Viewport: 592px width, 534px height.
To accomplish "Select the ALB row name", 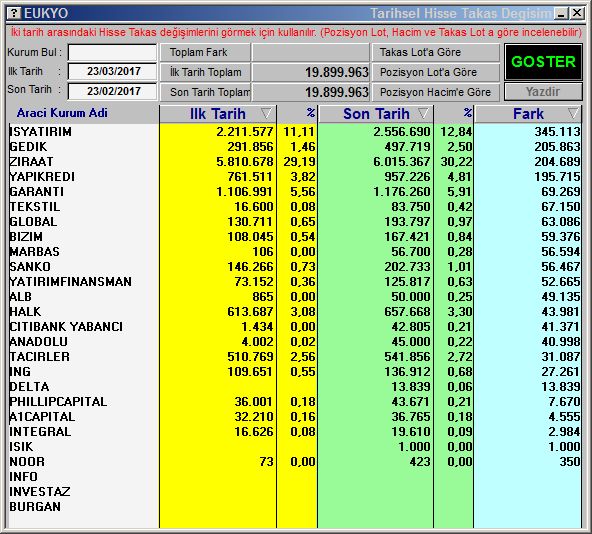I will tap(20, 297).
